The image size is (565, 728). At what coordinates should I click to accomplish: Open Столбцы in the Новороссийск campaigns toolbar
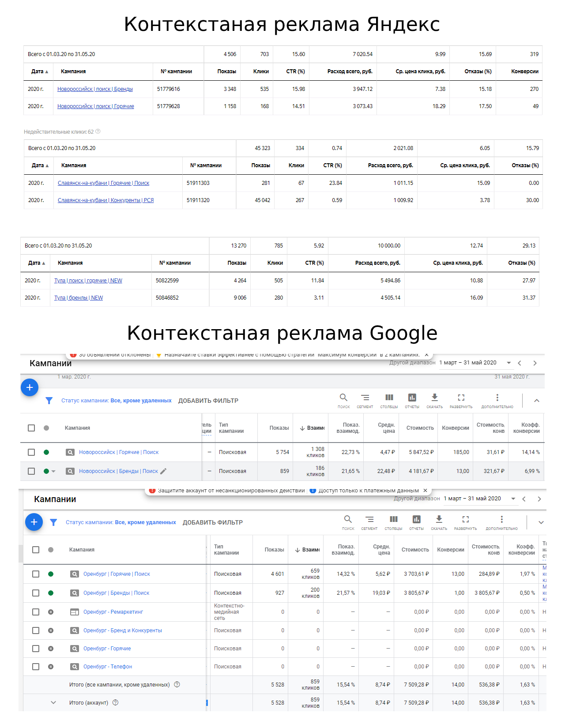389,400
